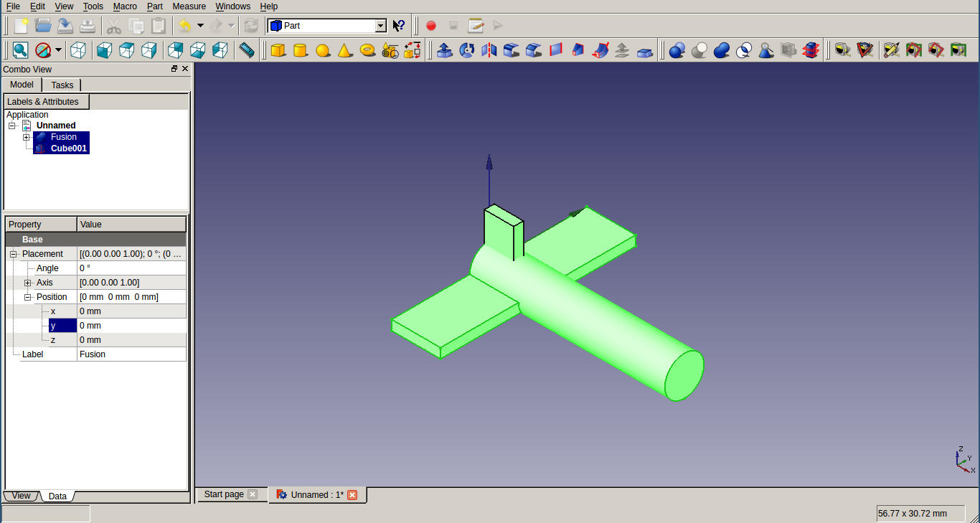Select the Measure distance ruler tool
This screenshot has height=523, width=980.
click(247, 50)
